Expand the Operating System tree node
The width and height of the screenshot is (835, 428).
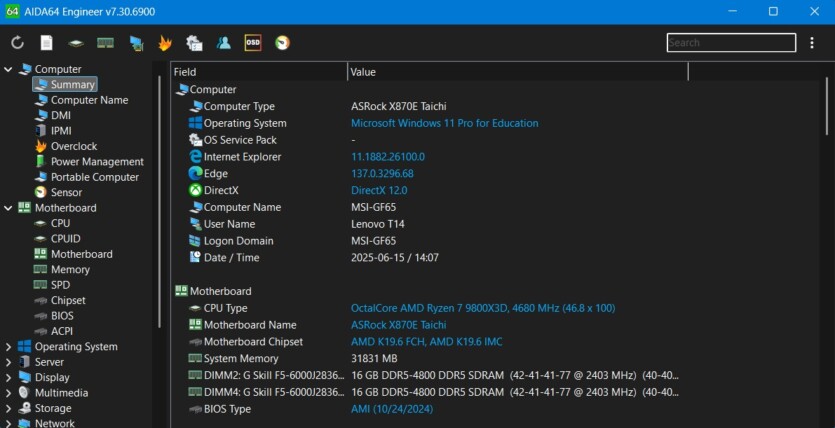(8, 347)
